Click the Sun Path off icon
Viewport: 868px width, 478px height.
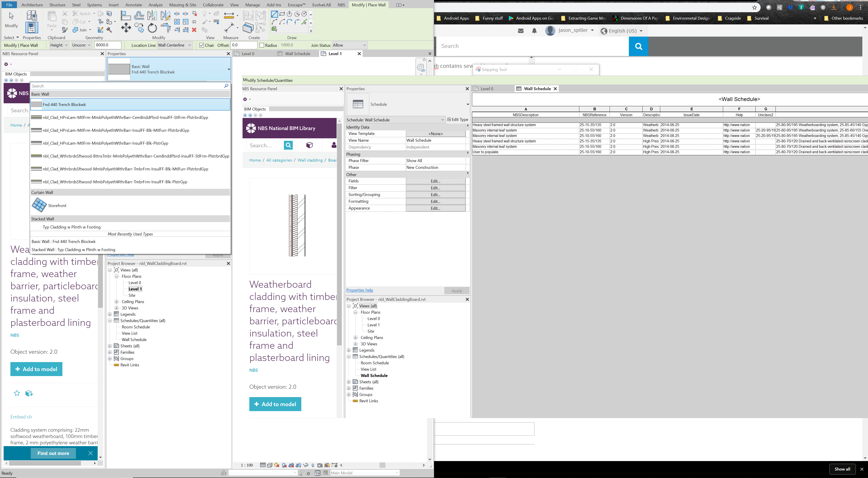coord(277,465)
